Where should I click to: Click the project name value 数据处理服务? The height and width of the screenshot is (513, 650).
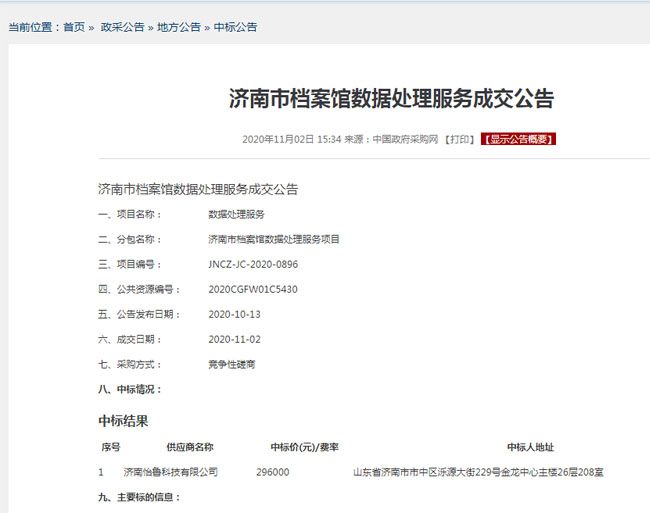click(x=236, y=214)
